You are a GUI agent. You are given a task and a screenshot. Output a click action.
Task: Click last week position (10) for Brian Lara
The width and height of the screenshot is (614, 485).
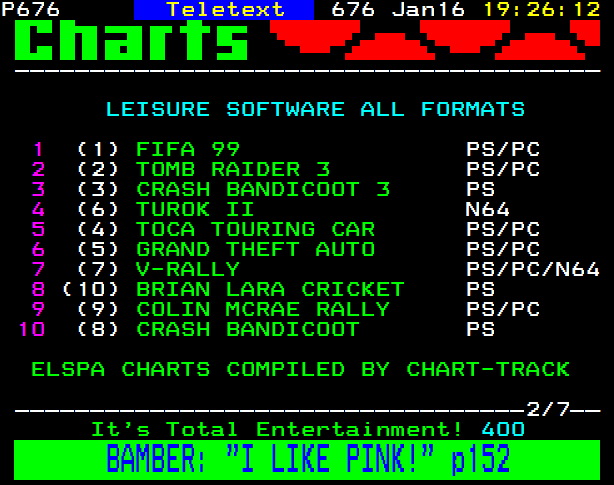coord(90,289)
